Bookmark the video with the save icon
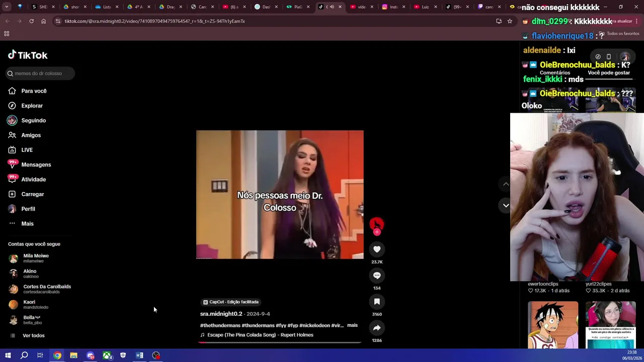 click(x=377, y=301)
